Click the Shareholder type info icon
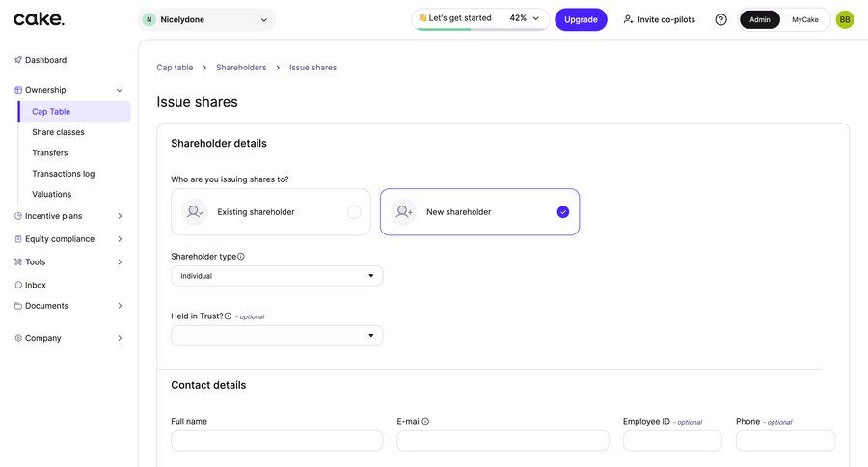Screen dimensions: 868x467 [x=241, y=257]
